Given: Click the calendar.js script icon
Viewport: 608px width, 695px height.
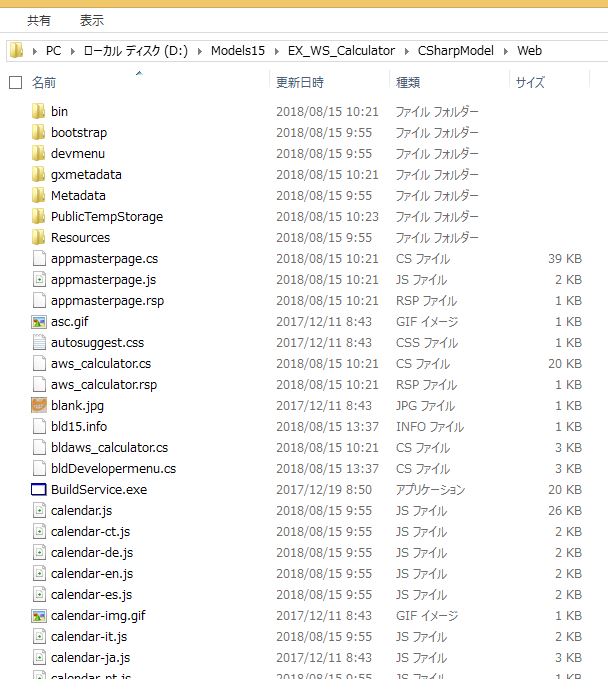Looking at the screenshot, I should pos(39,511).
